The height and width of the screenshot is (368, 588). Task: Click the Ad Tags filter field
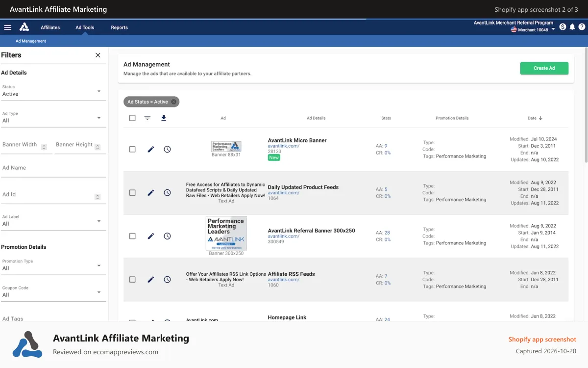click(x=53, y=318)
